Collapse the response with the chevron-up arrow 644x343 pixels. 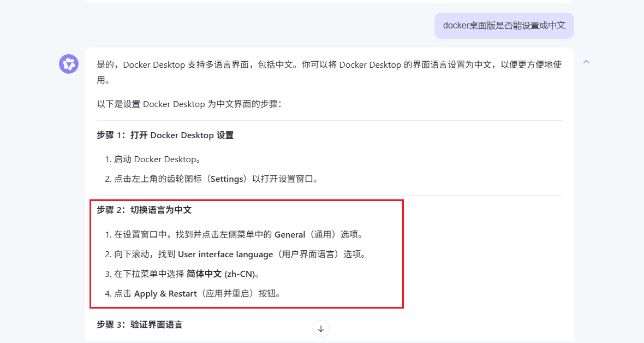(x=586, y=62)
